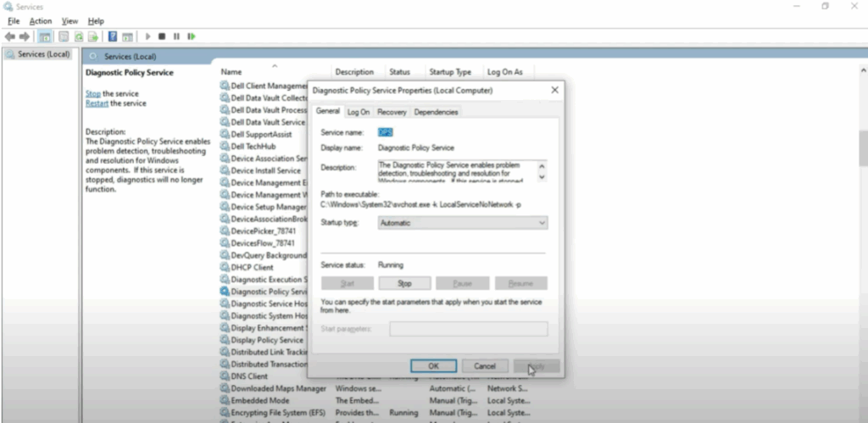Click gear icon beside Dell SupportAssist

(x=224, y=134)
